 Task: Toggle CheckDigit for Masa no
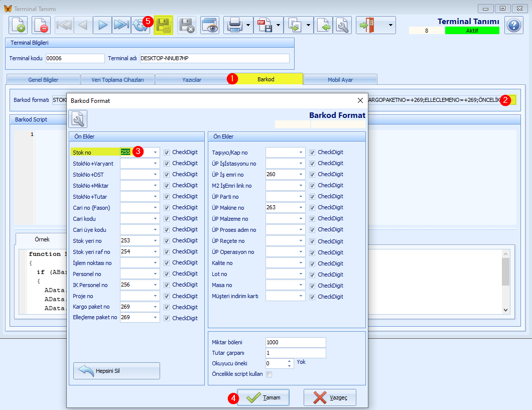click(x=312, y=286)
